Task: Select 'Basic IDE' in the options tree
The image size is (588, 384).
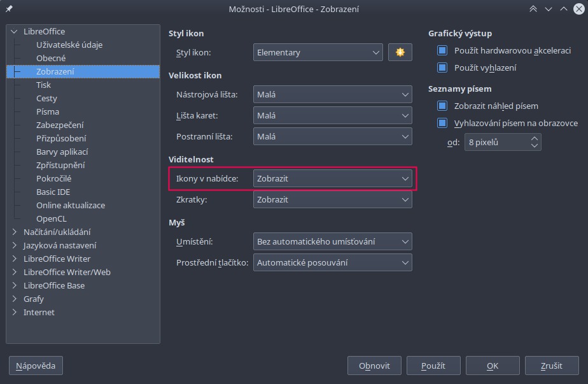Action: click(x=53, y=192)
